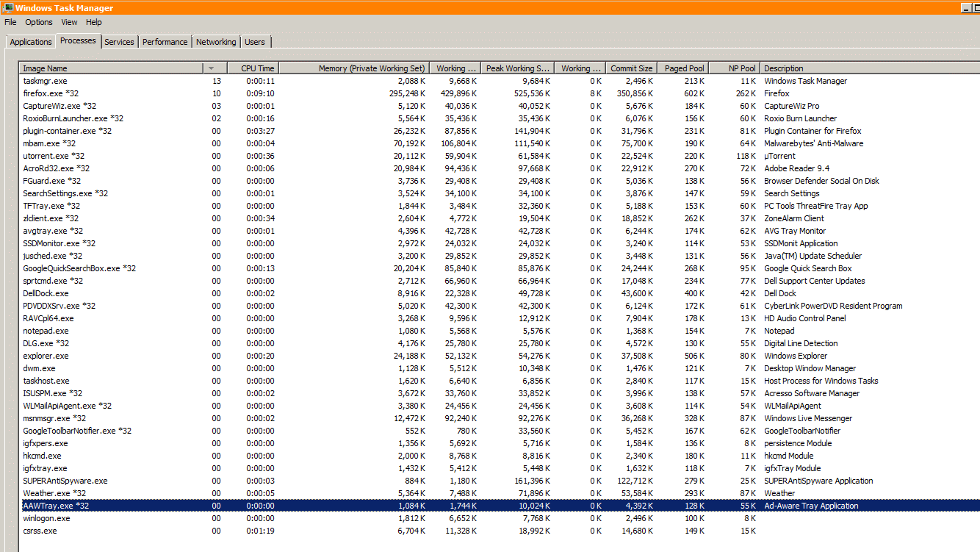Sort by the Description column header
The image size is (980, 552).
tap(871, 68)
